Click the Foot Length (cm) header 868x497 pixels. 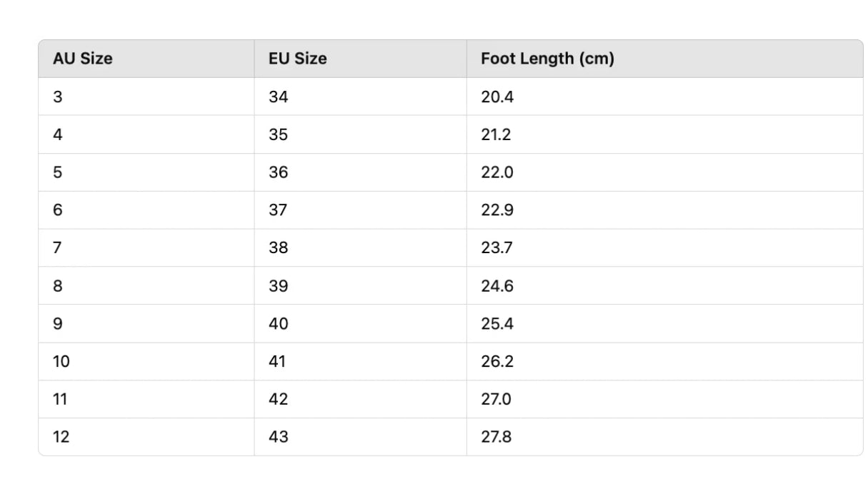(x=664, y=59)
